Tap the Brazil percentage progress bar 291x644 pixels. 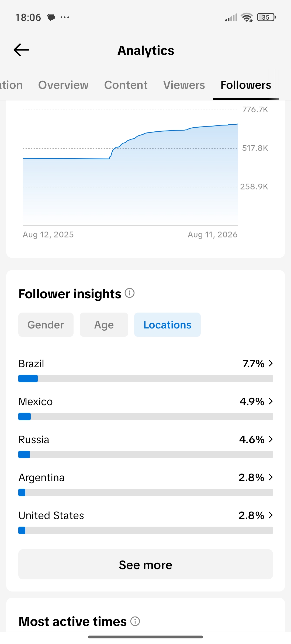(x=145, y=379)
